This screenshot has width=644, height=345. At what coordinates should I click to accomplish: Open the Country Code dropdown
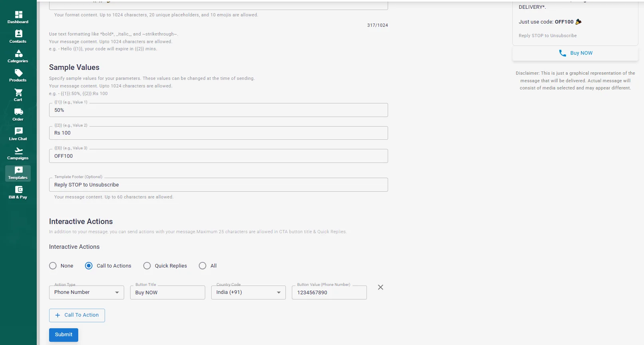(x=248, y=292)
